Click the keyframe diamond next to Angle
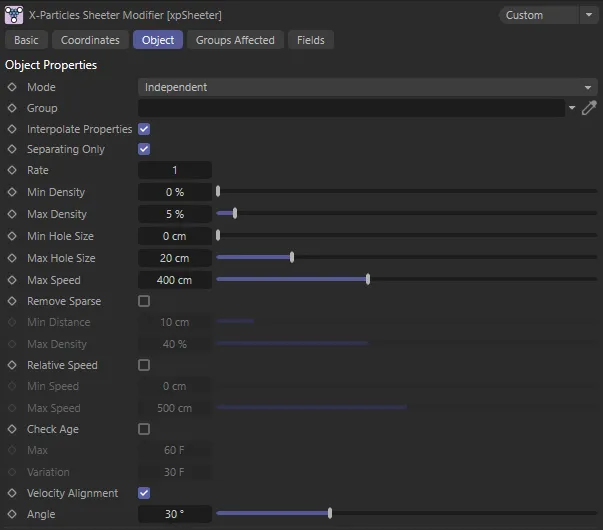The image size is (603, 530). click(x=12, y=514)
